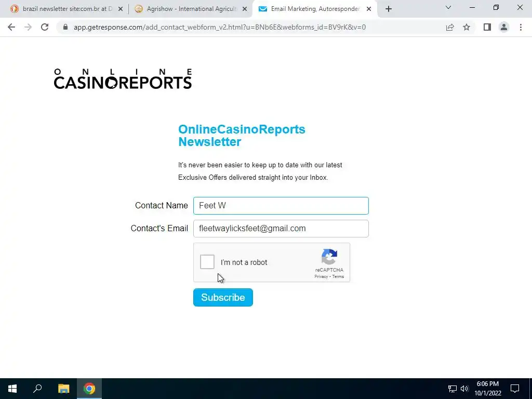532x399 pixels.
Task: Select Email Marketing, Autoresponder tab
Action: [x=315, y=9]
